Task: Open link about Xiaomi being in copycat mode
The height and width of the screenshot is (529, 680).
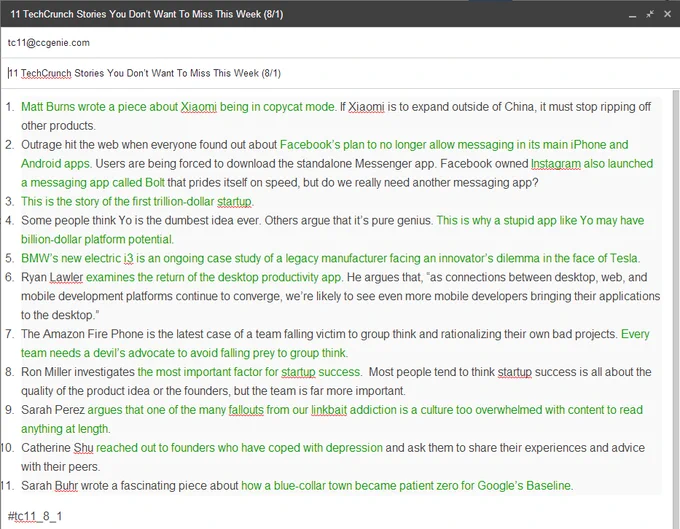Action: [178, 107]
